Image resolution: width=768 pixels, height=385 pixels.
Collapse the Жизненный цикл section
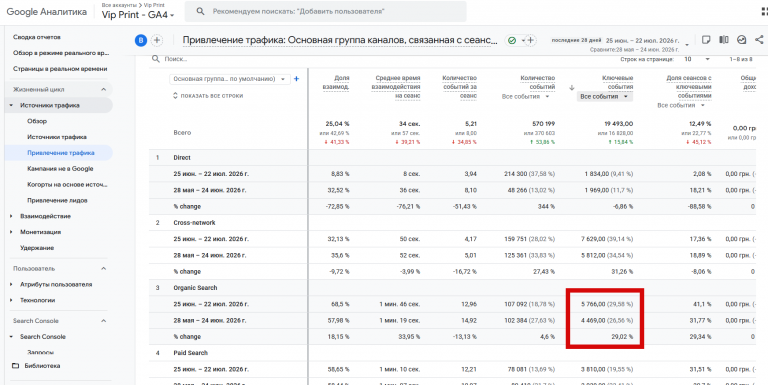point(103,90)
